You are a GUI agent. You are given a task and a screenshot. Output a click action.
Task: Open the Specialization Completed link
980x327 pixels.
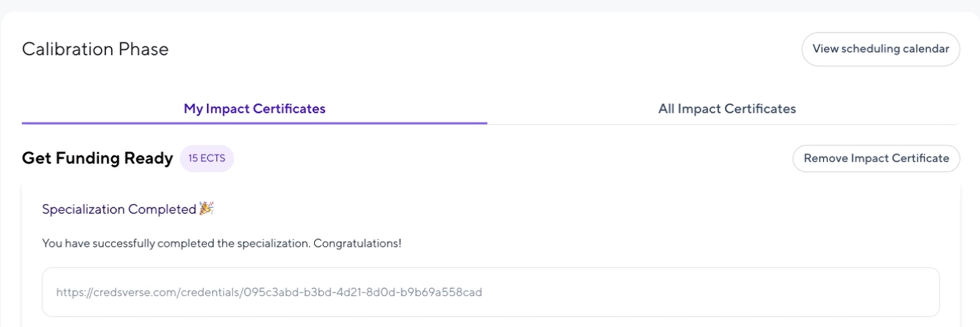(117, 209)
